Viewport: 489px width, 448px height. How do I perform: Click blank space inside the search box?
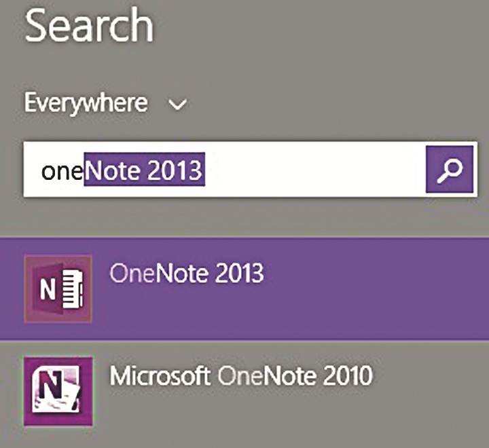[x=312, y=170]
